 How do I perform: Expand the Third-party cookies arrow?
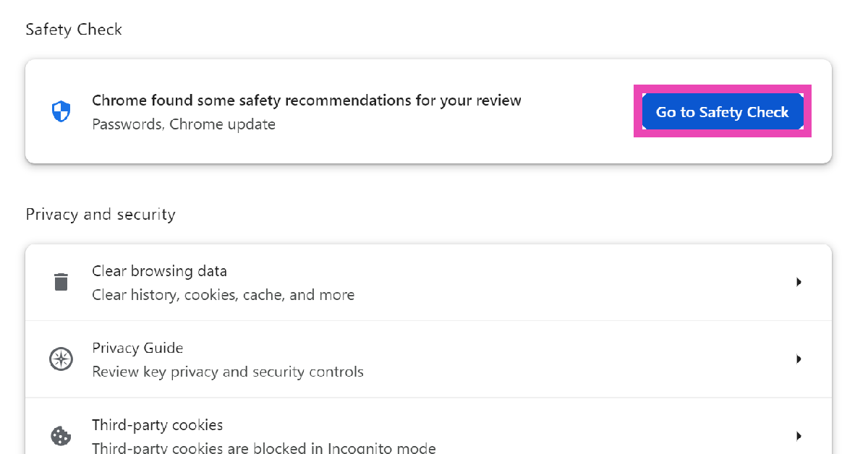point(799,436)
